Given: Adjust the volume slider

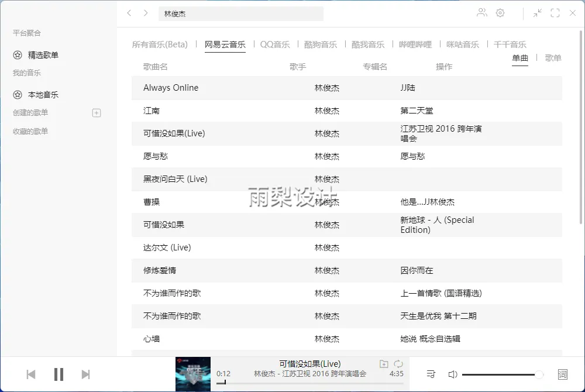Looking at the screenshot, I should point(503,374).
